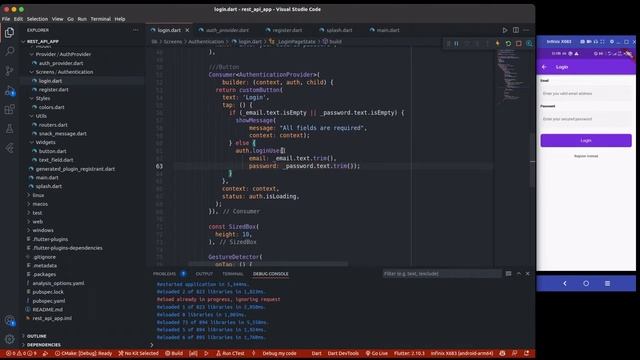Click No Kit Selected in status bar
The image size is (640, 360).
138,353
